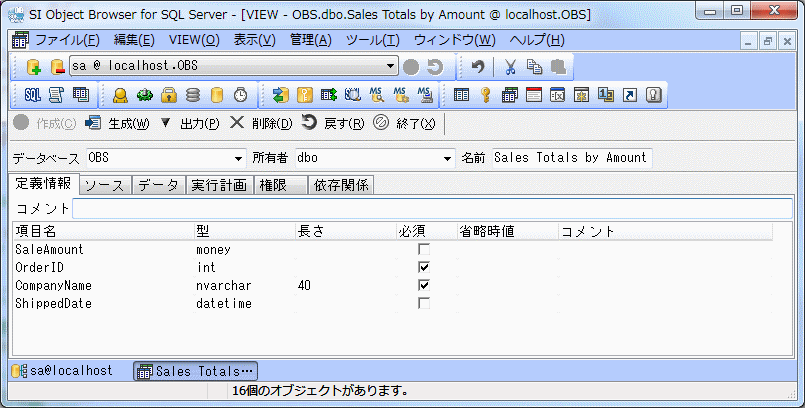The height and width of the screenshot is (408, 805).
Task: Click the undo arrow icon in top toolbar
Action: (478, 67)
